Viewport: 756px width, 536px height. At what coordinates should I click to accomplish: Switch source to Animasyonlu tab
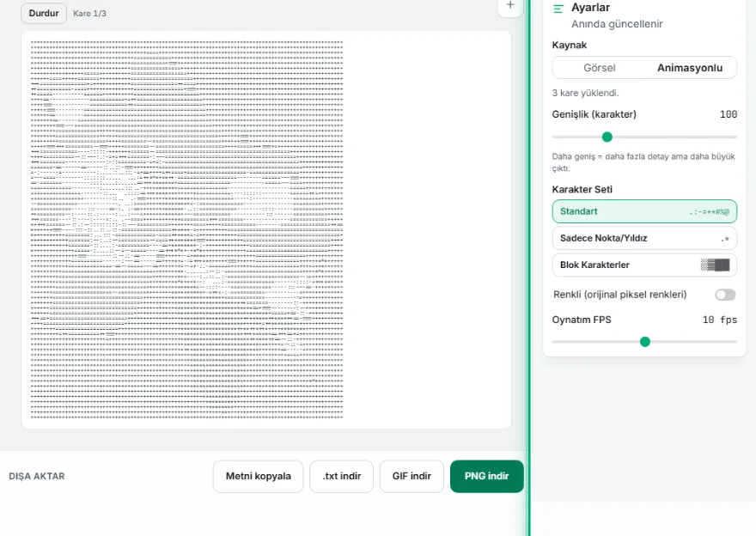coord(690,68)
